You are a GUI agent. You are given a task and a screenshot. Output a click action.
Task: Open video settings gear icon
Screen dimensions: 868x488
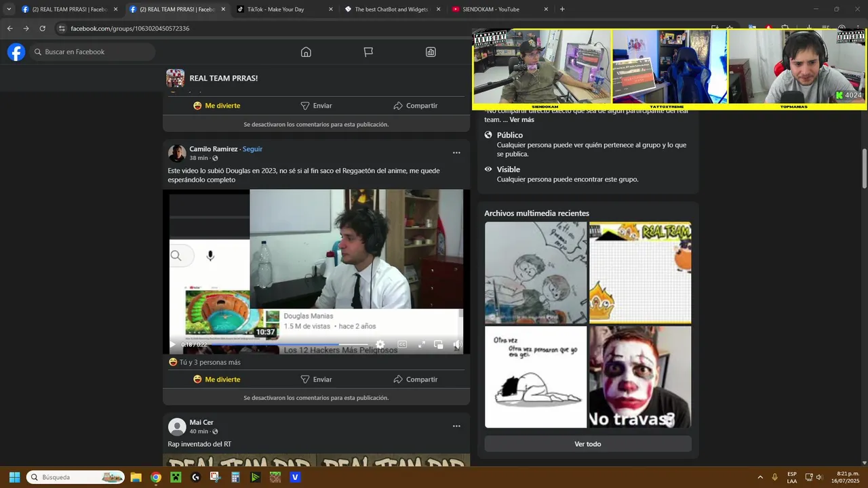tap(380, 345)
